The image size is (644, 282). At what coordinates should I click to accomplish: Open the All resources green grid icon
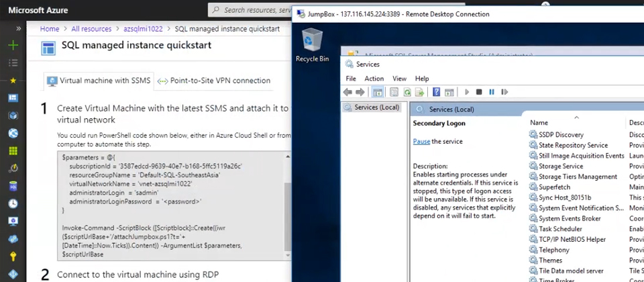point(13,151)
